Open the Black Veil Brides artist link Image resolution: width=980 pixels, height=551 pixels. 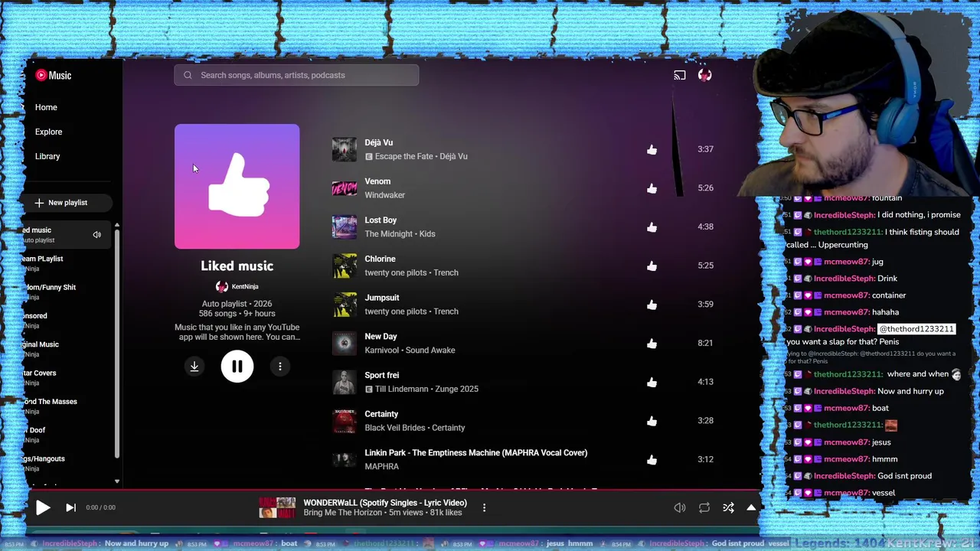[x=394, y=428]
